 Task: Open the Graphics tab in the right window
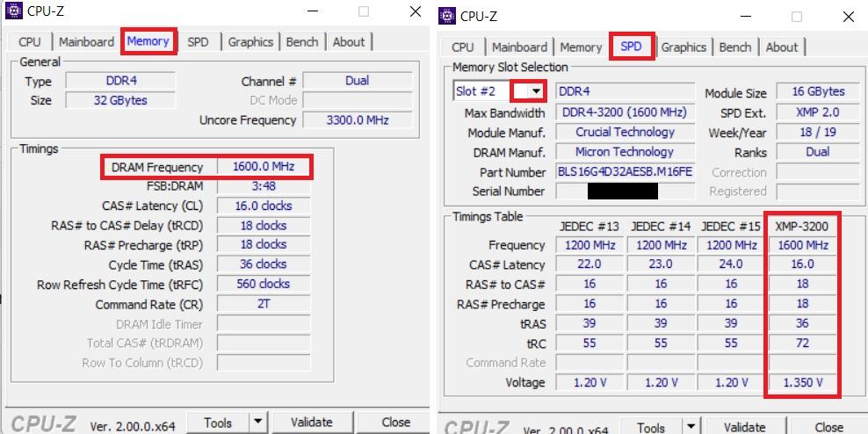click(684, 47)
